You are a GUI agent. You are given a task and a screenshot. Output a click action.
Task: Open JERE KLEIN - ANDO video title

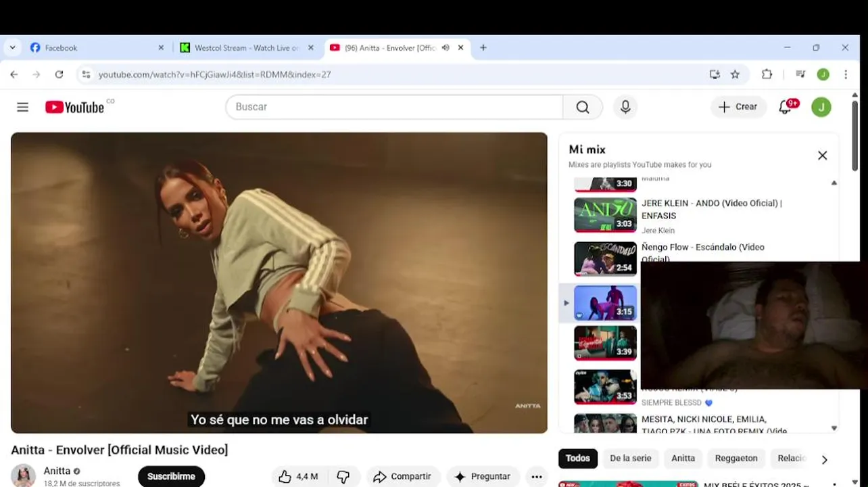pyautogui.click(x=712, y=209)
